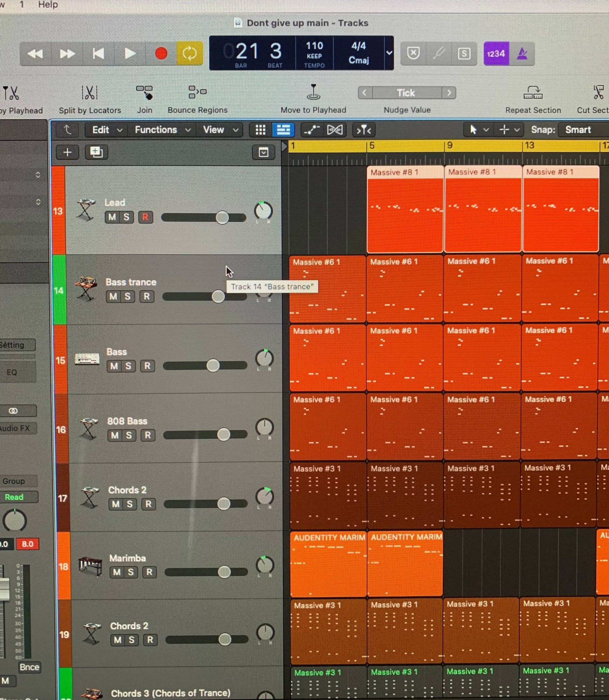Click Go to Beginning transport button
The width and height of the screenshot is (609, 700).
(x=98, y=54)
